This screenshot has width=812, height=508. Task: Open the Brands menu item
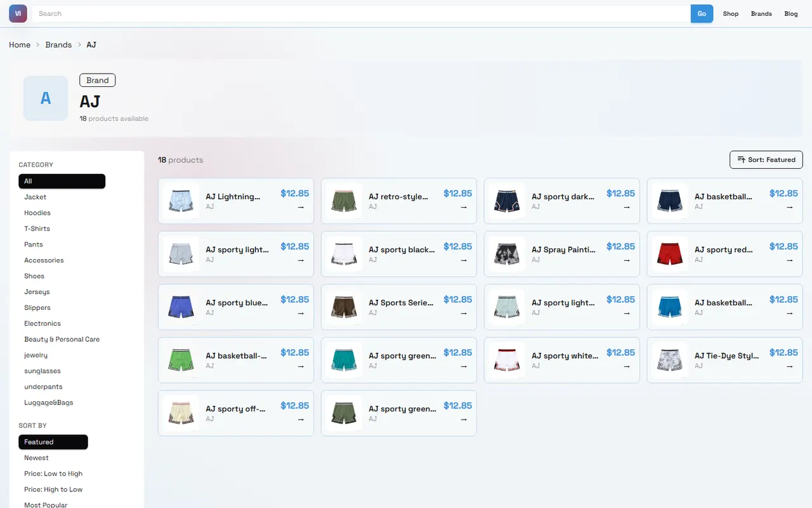tap(761, 13)
